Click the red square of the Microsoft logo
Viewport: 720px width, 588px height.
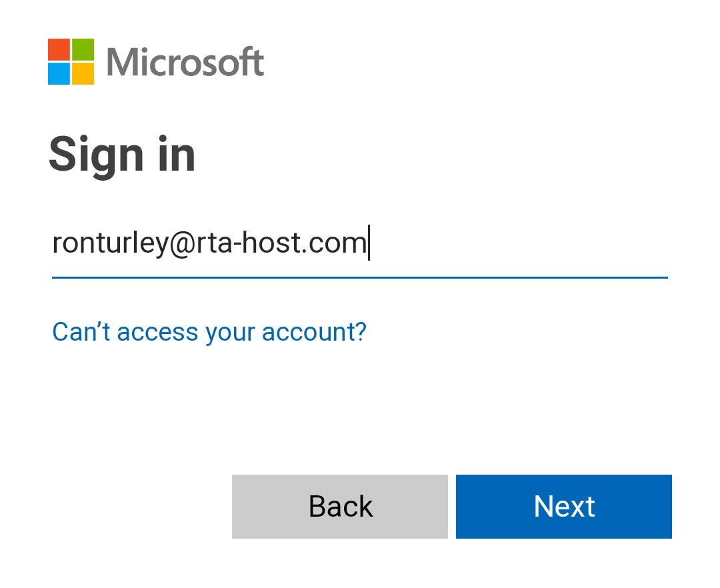[x=59, y=50]
